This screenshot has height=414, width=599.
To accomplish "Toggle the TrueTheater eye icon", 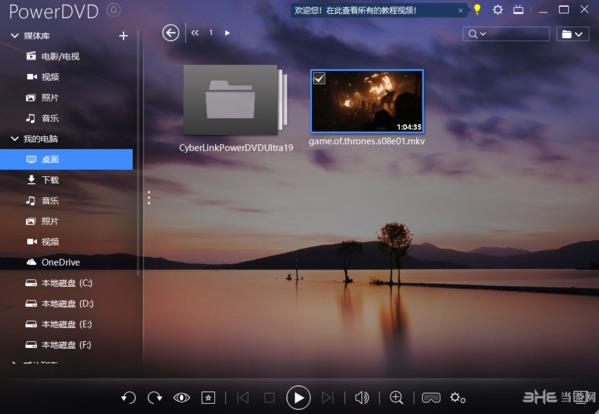I will click(x=181, y=398).
